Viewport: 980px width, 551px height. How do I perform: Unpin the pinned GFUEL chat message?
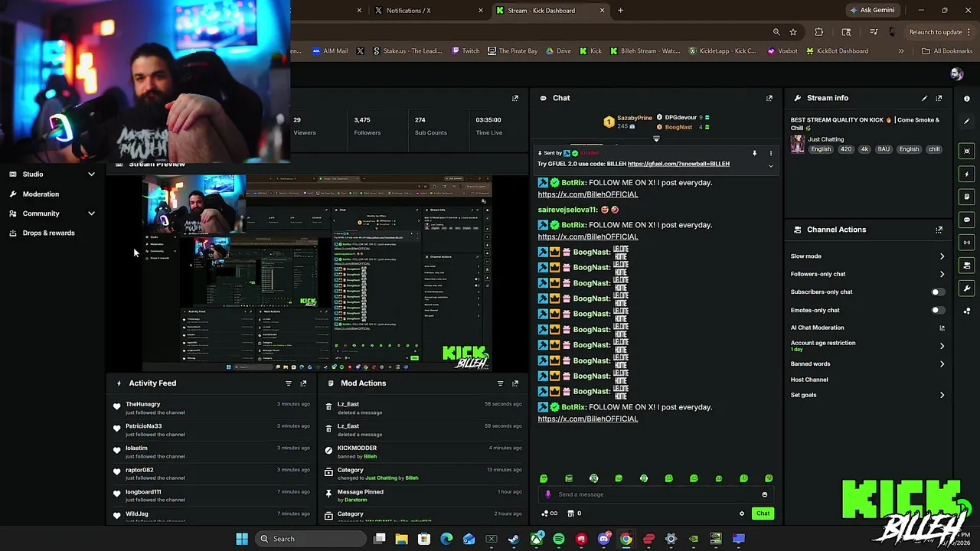click(754, 153)
